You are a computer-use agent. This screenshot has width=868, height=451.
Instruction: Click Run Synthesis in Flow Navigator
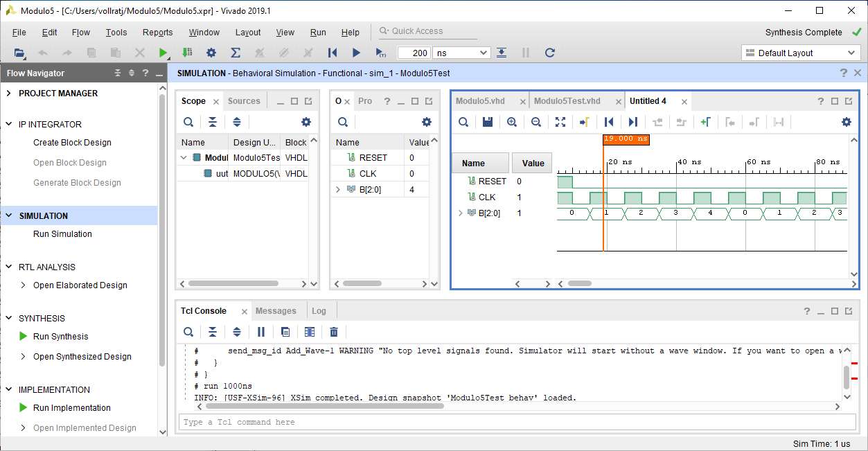click(61, 337)
